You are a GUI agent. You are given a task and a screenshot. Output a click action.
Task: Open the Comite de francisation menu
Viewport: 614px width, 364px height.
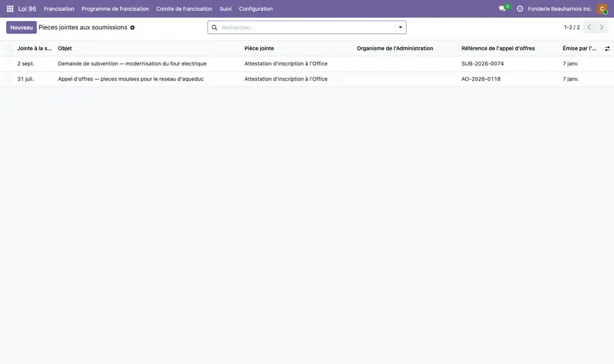184,9
